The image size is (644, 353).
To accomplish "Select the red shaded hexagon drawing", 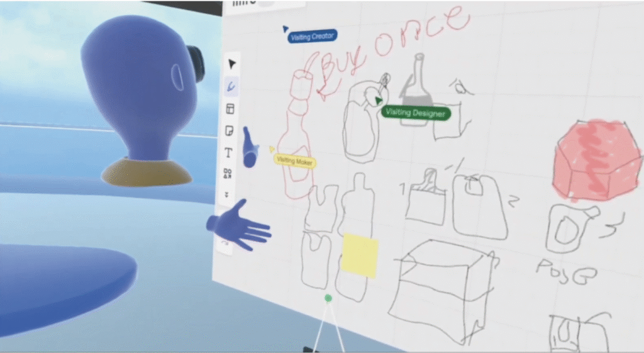I will 597,160.
